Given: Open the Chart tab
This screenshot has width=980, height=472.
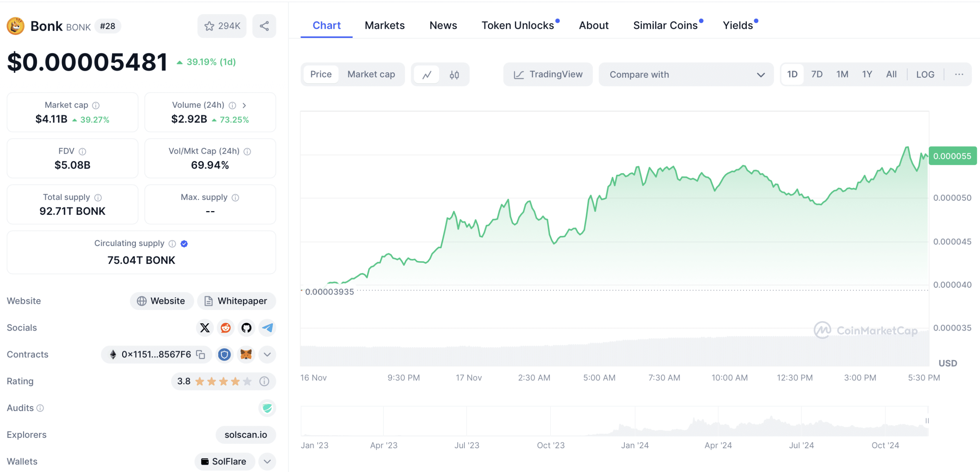Looking at the screenshot, I should pos(327,25).
